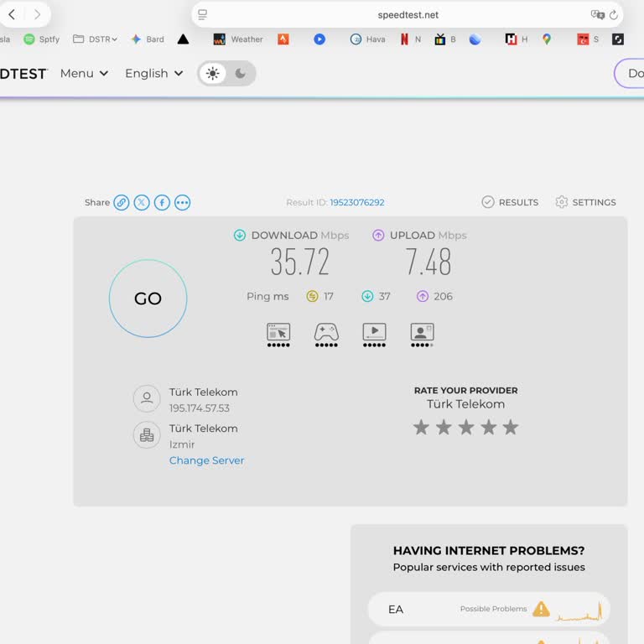The image size is (644, 644).
Task: Click Change Server link
Action: click(206, 460)
